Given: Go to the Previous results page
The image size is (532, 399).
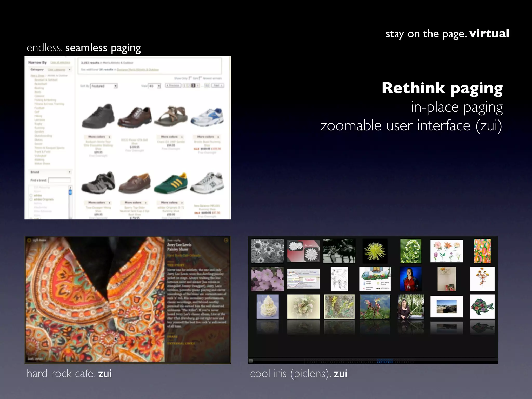Looking at the screenshot, I should tap(173, 85).
